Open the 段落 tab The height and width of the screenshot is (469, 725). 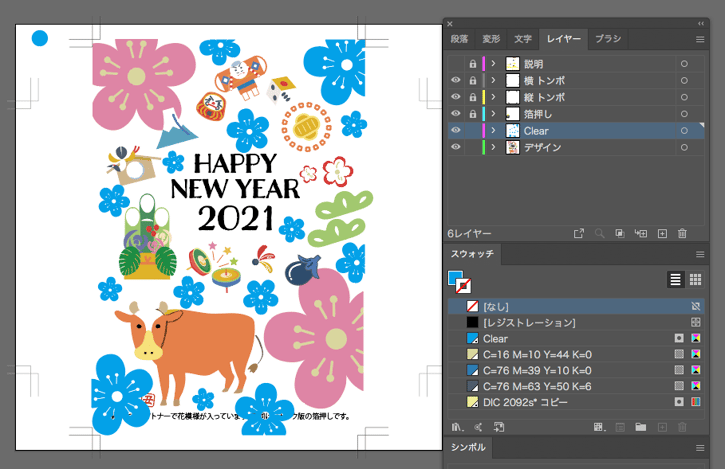tap(460, 39)
